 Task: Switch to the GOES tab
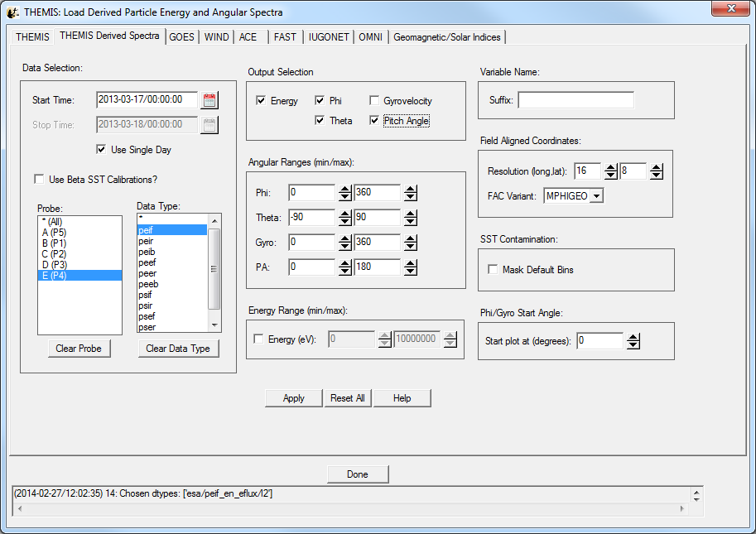[x=181, y=37]
